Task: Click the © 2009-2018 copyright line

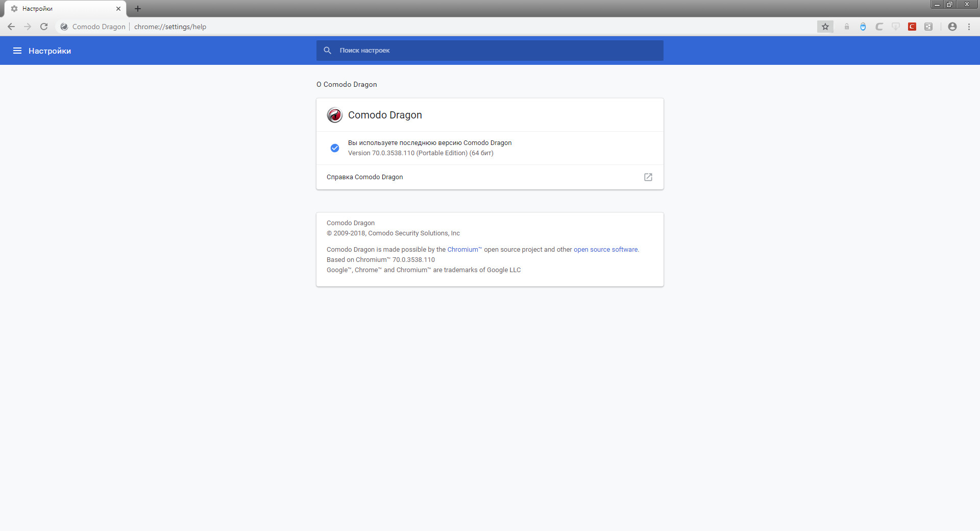Action: click(x=393, y=233)
